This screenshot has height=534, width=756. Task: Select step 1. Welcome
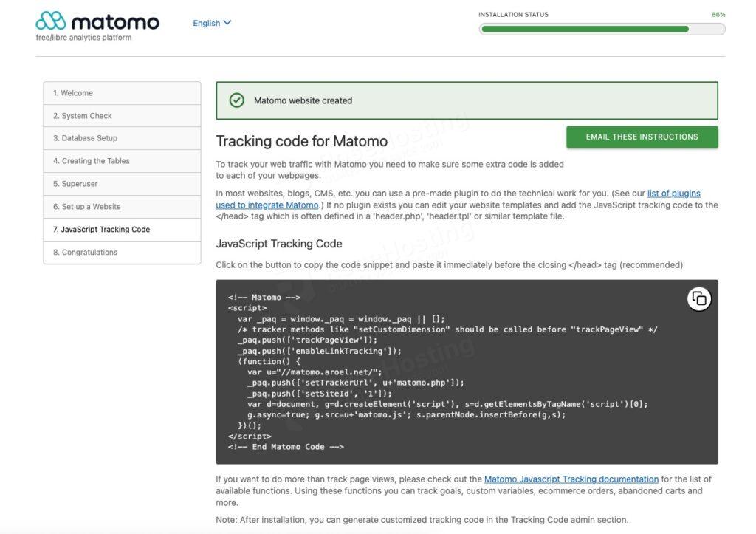(122, 93)
